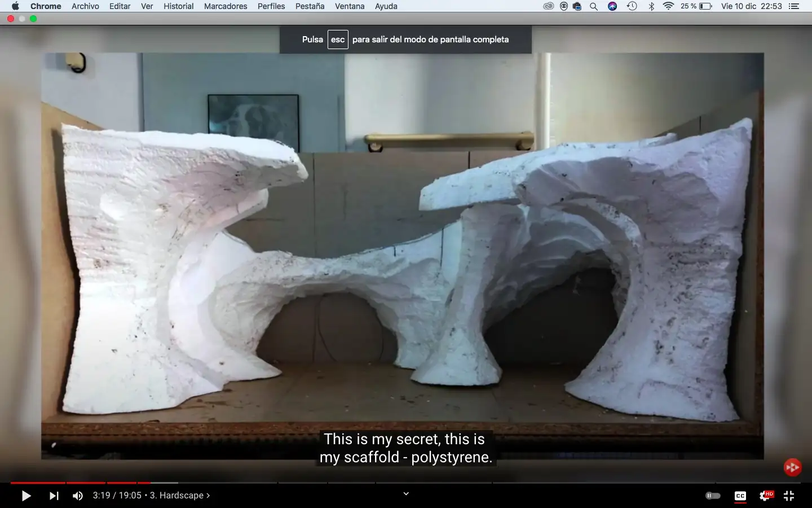Open Siri from the menu bar
The height and width of the screenshot is (508, 812).
[612, 6]
